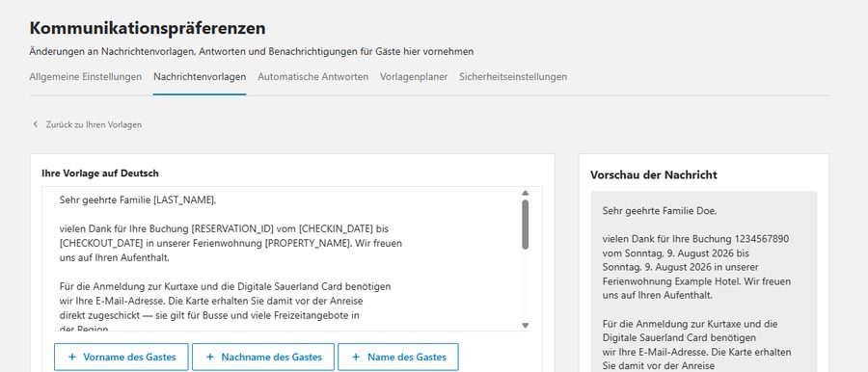The height and width of the screenshot is (372, 868).
Task: Click the Kommunikationspräferenzen page heading
Action: click(x=148, y=28)
